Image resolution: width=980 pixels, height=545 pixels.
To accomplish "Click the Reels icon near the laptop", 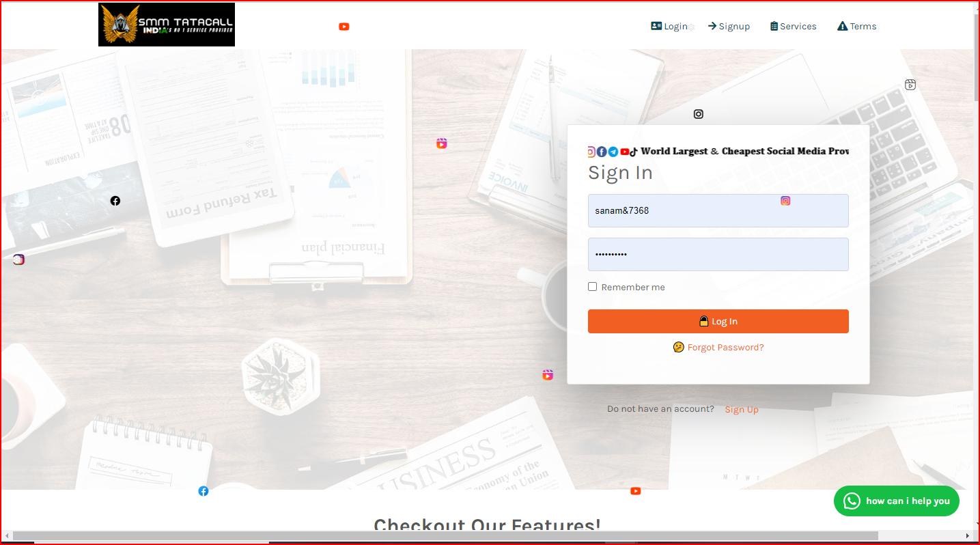I will [x=910, y=85].
